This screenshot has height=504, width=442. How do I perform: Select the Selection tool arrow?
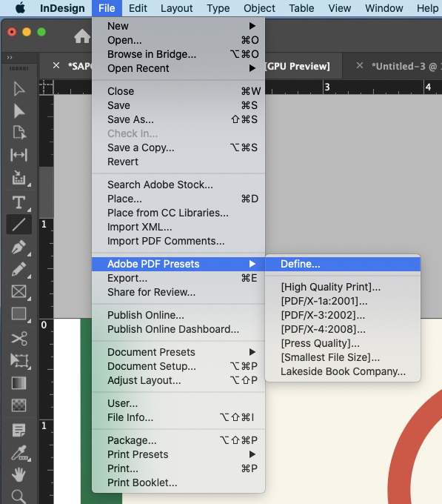(19, 89)
